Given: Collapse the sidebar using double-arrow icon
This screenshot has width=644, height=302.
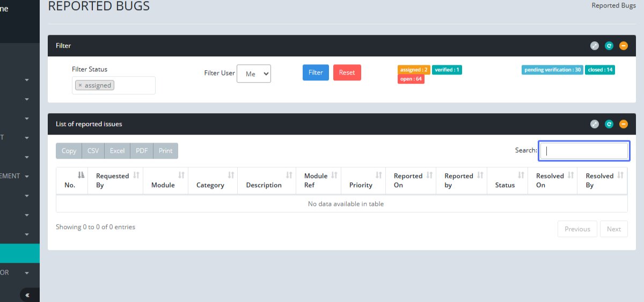Looking at the screenshot, I should [27, 295].
